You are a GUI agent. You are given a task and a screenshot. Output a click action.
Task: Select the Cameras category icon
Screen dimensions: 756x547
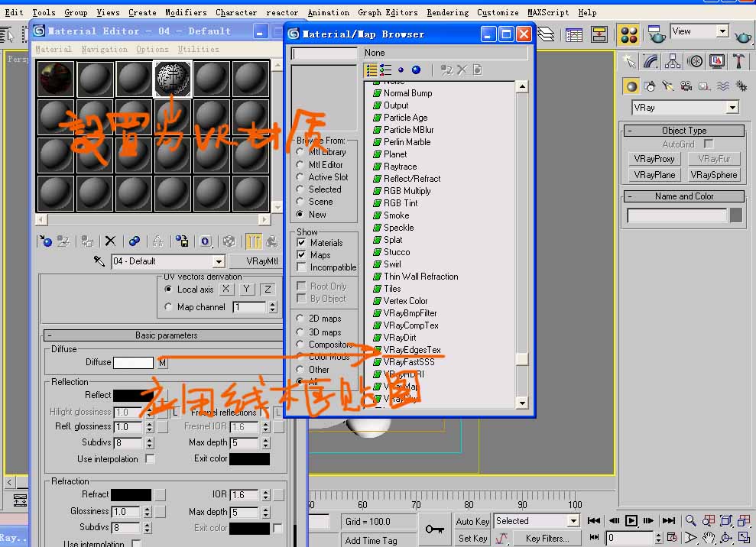686,86
